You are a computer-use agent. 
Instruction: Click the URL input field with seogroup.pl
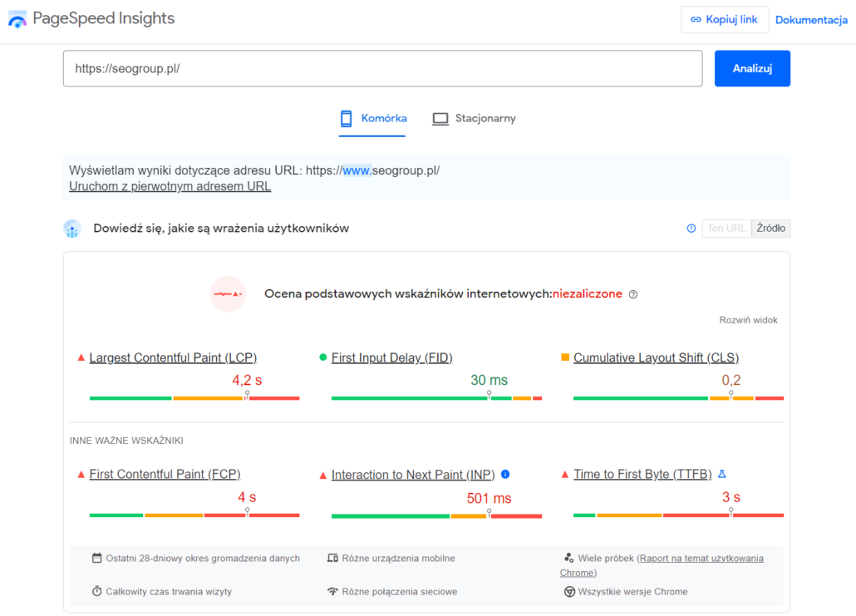(x=382, y=68)
